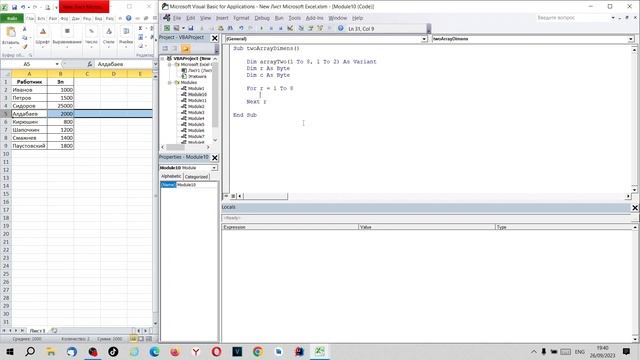The width and height of the screenshot is (640, 360).
Task: Collapse the VBAProject root node
Action: click(163, 58)
